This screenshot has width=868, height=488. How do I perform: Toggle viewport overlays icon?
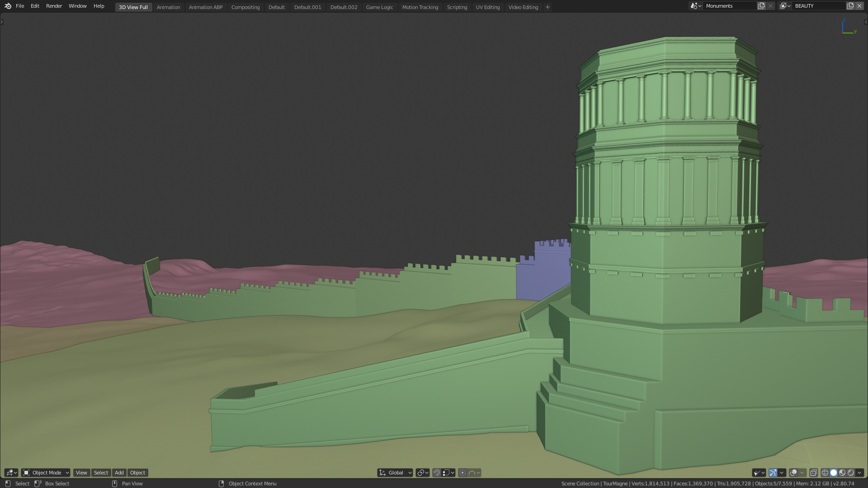coord(793,473)
